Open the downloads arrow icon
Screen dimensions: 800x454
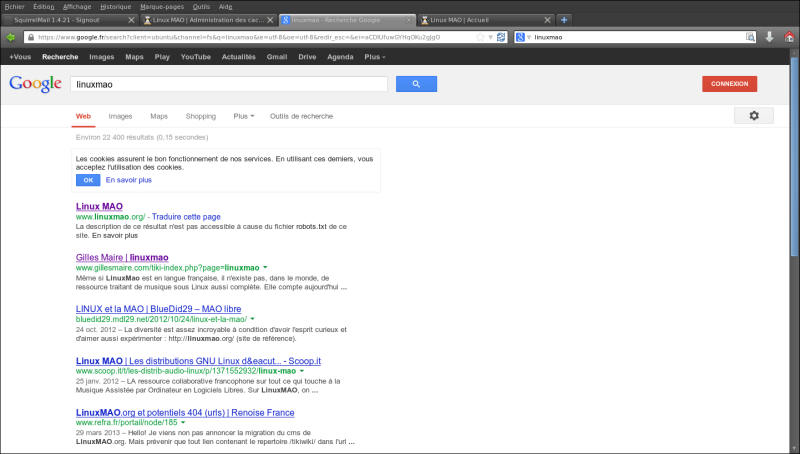click(769, 37)
